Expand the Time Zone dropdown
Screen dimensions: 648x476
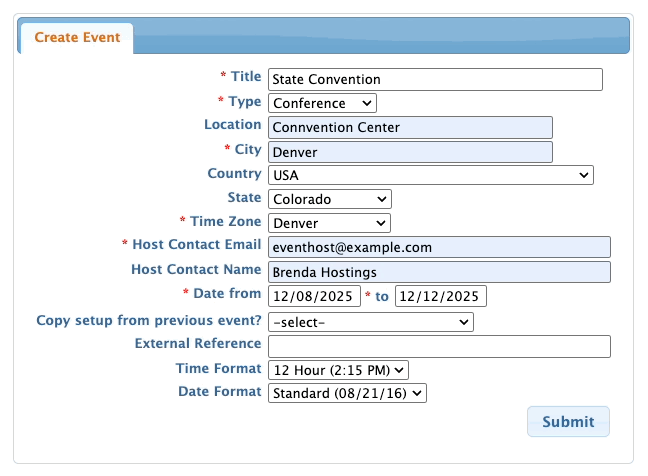(x=329, y=223)
